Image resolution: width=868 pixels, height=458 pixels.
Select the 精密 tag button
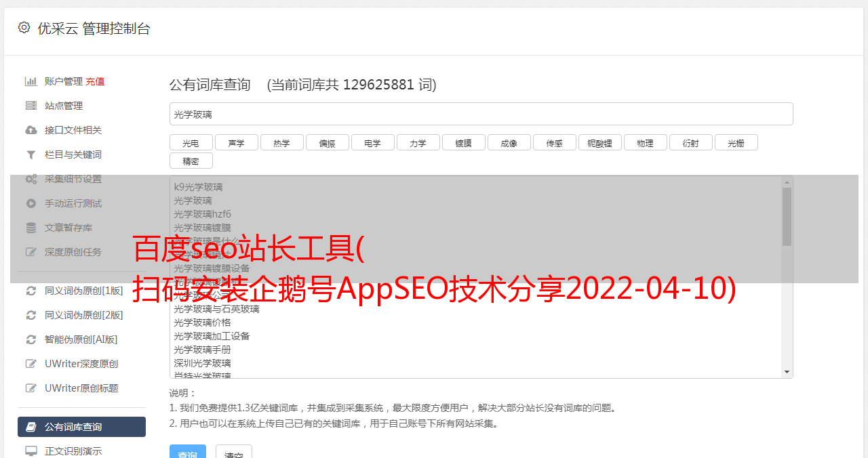coord(191,161)
